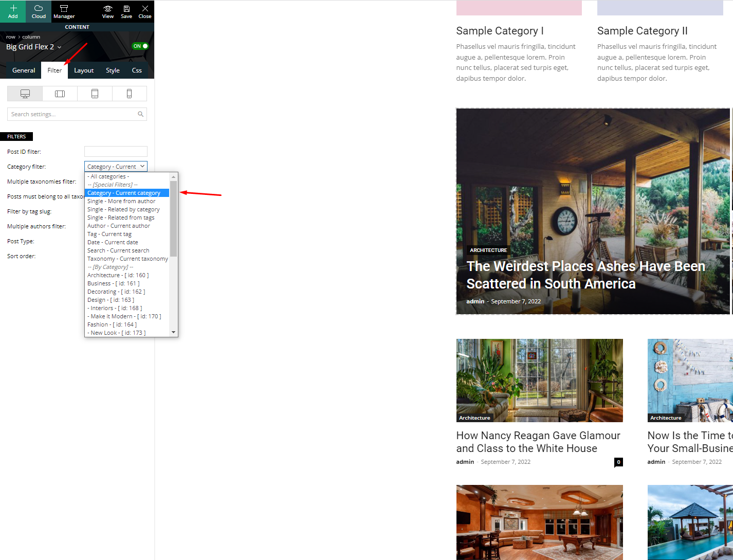Select New Look id 173 subcategory
The width and height of the screenshot is (733, 560).
click(127, 333)
